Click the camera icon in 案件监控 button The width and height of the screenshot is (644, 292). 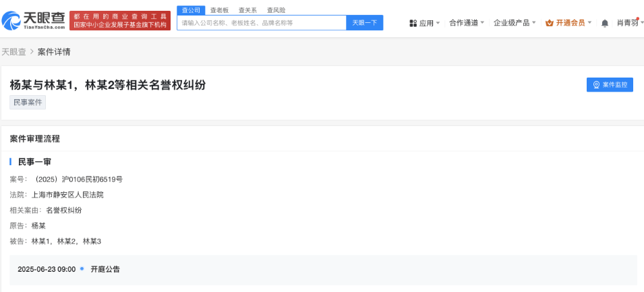[x=597, y=85]
